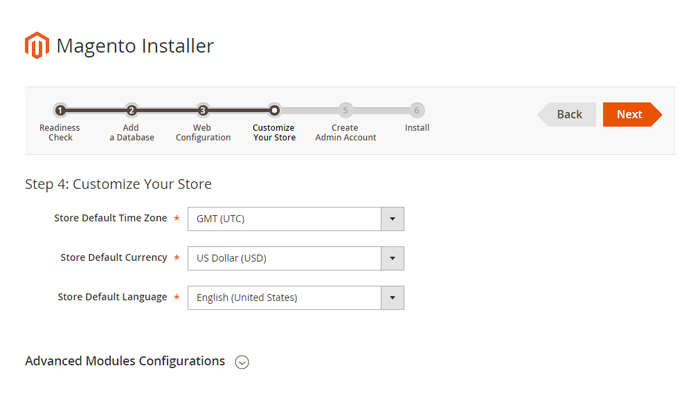Click the Magento logo icon
Screen dimensions: 700x393
click(x=37, y=45)
